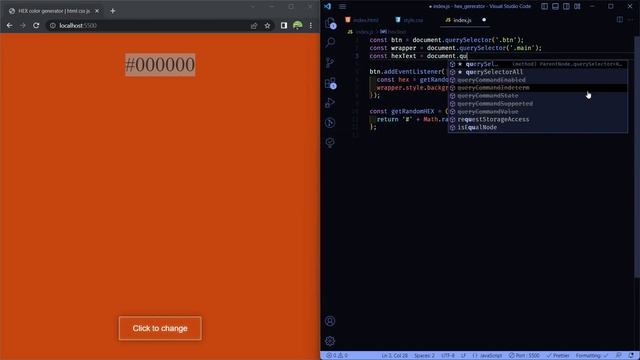This screenshot has height=360, width=640.
Task: Open the Customize Layout icon
Action: click(577, 6)
